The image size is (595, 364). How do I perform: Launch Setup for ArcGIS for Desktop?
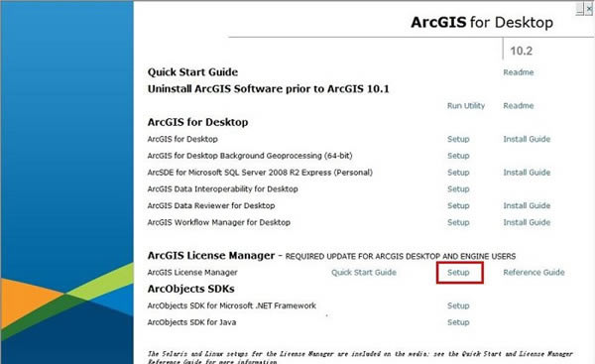pos(458,139)
